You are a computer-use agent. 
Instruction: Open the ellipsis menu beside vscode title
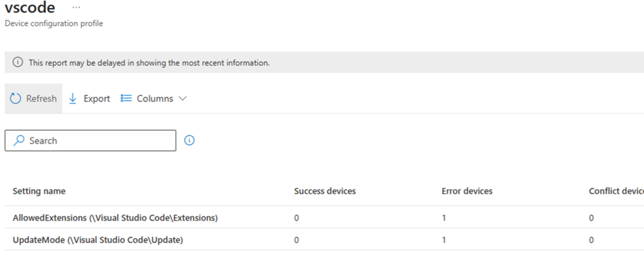pos(76,7)
